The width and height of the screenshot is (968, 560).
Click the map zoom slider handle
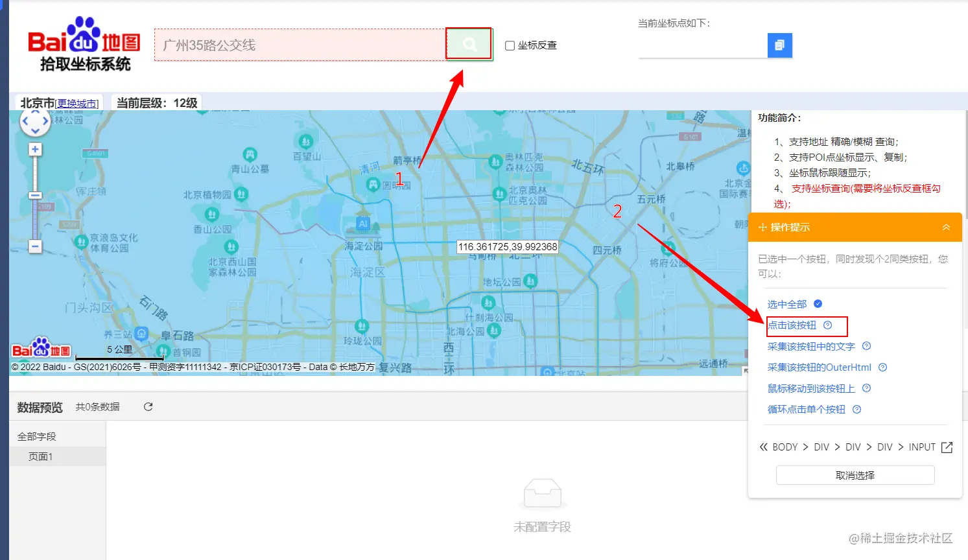(x=35, y=195)
